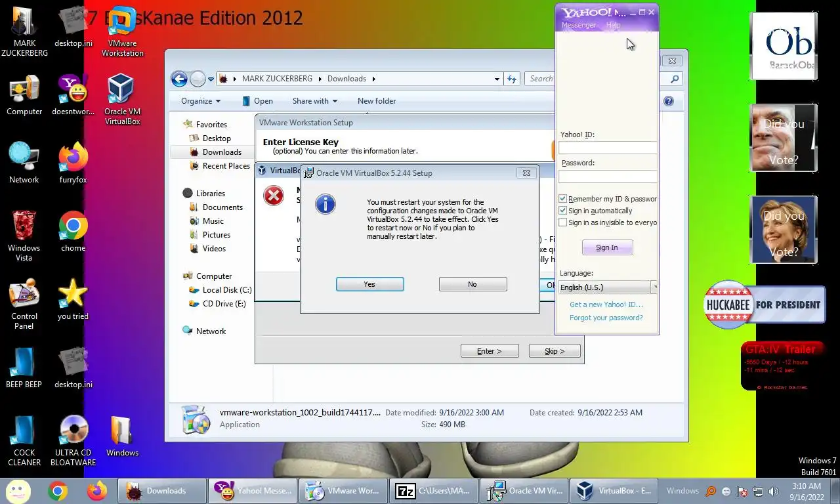
Task: Click the Start button smiley orb
Action: pyautogui.click(x=18, y=491)
